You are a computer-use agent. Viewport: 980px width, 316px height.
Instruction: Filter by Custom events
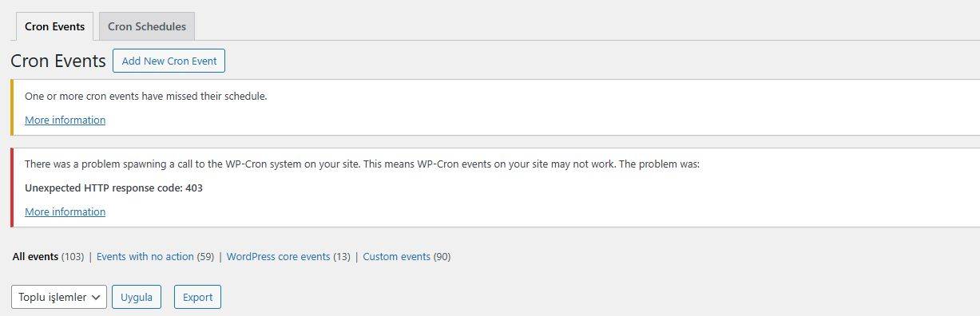(x=396, y=256)
